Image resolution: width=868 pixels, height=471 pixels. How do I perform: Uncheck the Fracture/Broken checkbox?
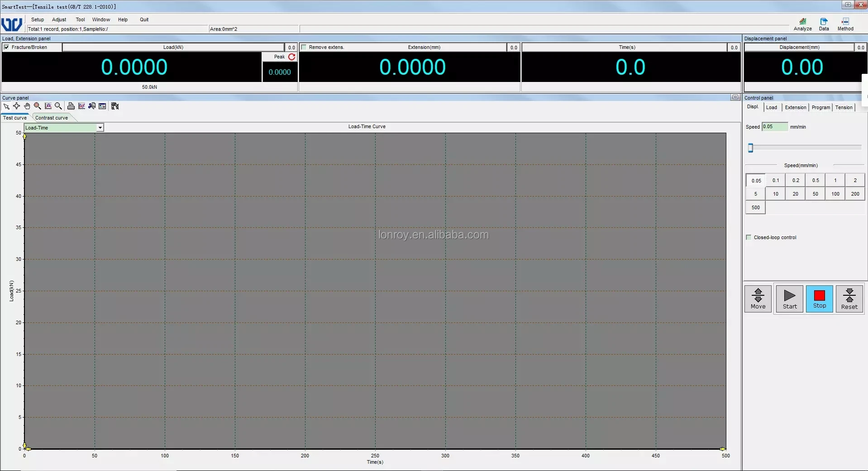pos(7,47)
